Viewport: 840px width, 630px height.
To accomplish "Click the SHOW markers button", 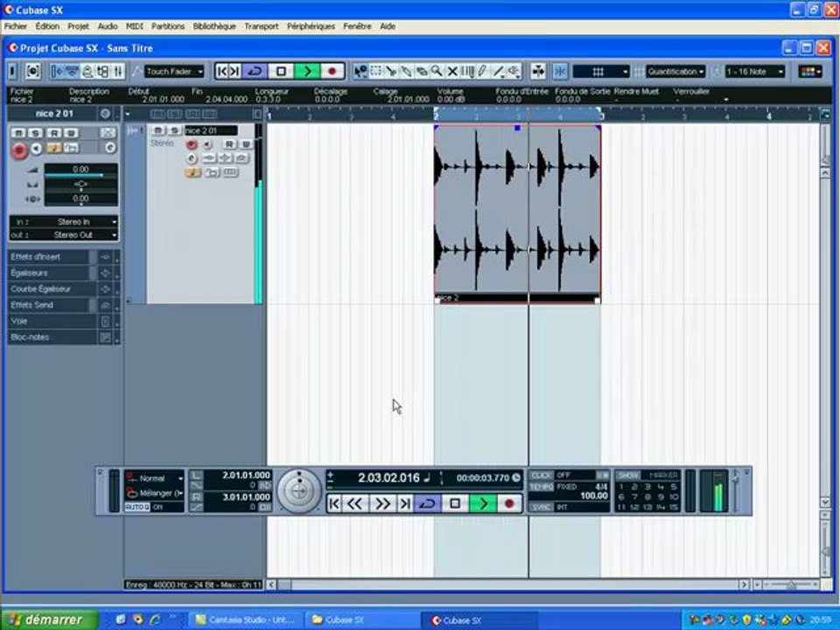I will coord(628,475).
